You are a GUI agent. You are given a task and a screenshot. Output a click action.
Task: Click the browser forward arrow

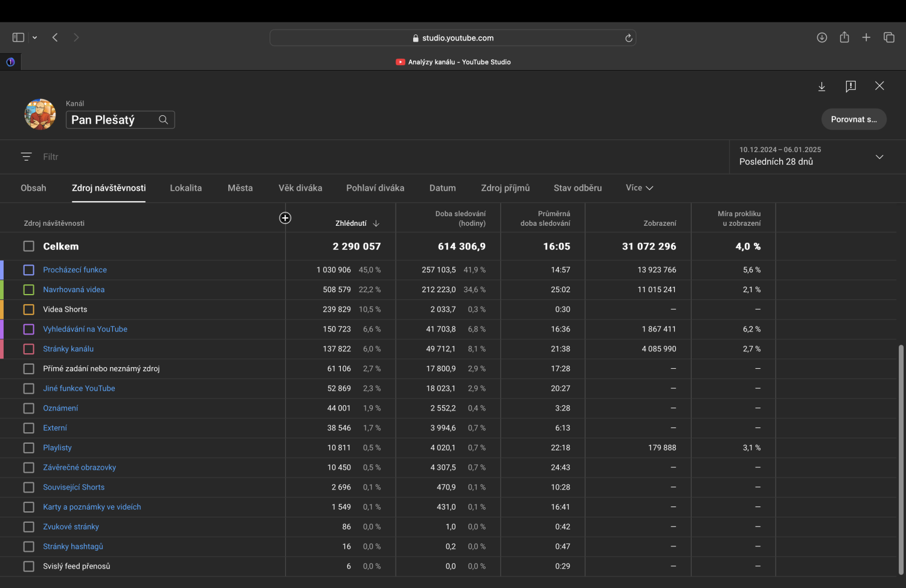coord(76,37)
